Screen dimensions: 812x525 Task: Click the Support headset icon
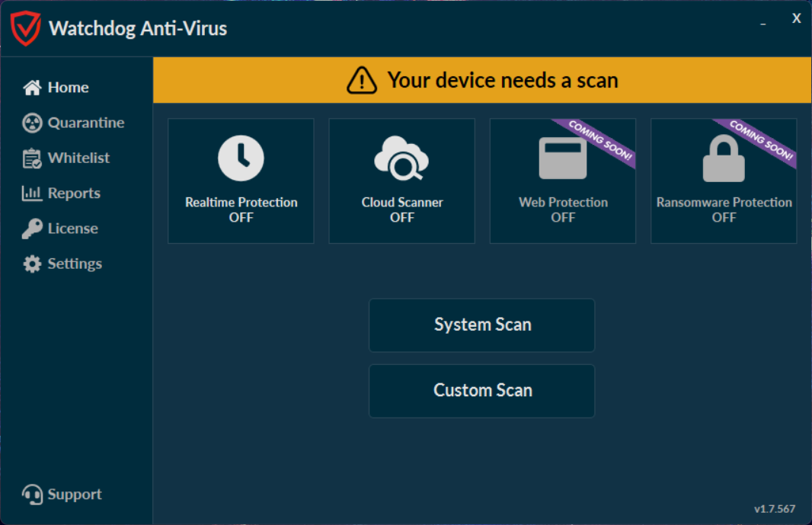coord(32,495)
